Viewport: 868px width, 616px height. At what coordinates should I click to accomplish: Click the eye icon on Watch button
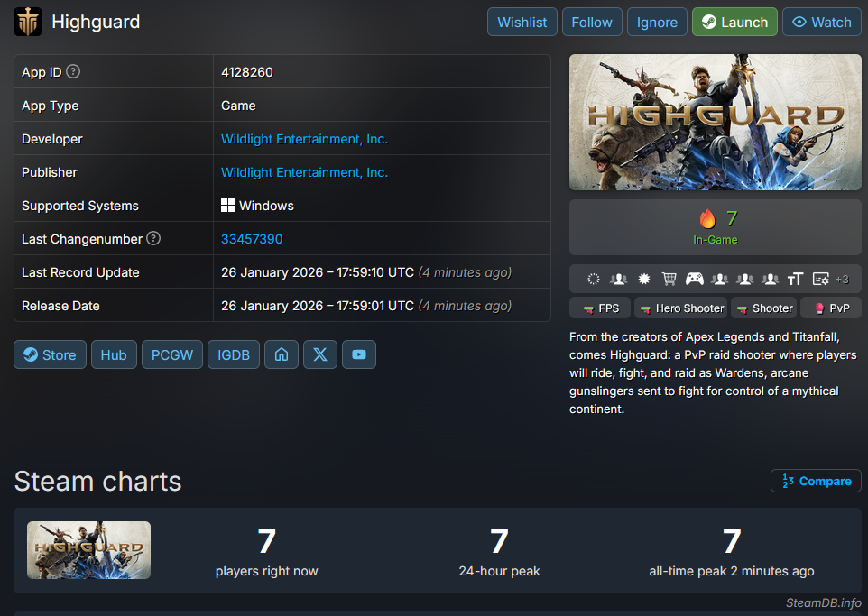coord(799,22)
